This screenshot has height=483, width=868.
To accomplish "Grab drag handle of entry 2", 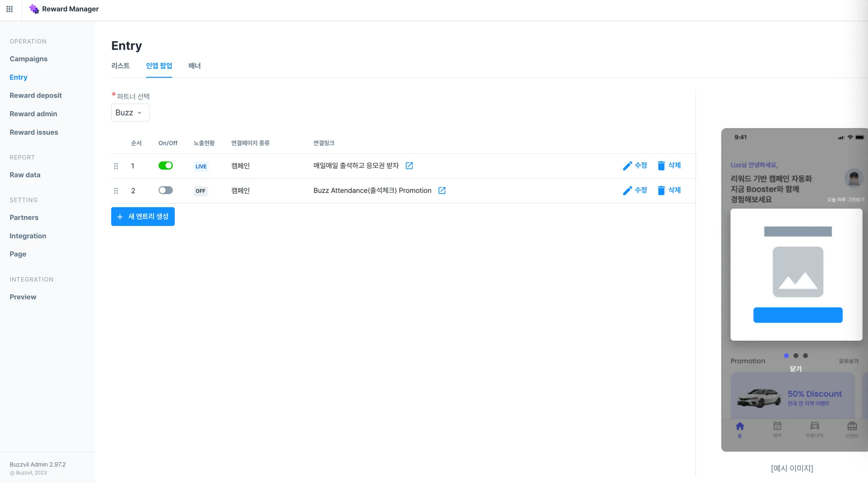I will (116, 191).
